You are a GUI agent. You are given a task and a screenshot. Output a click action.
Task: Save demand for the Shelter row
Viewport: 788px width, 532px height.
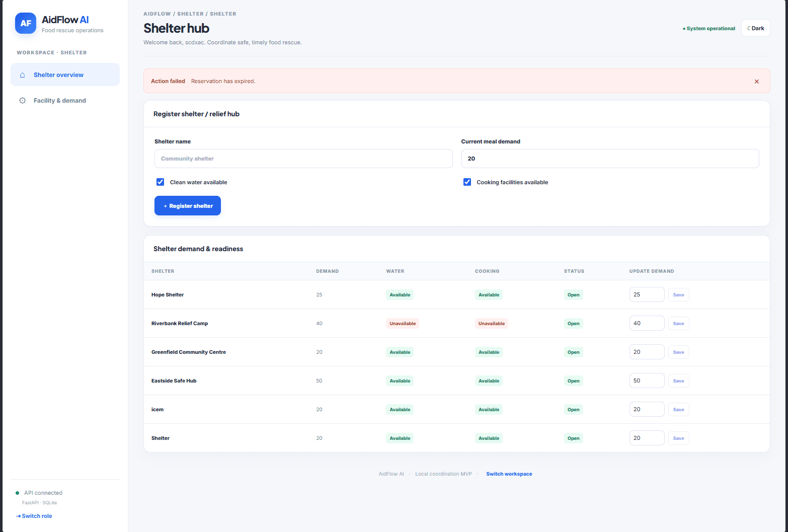[678, 438]
